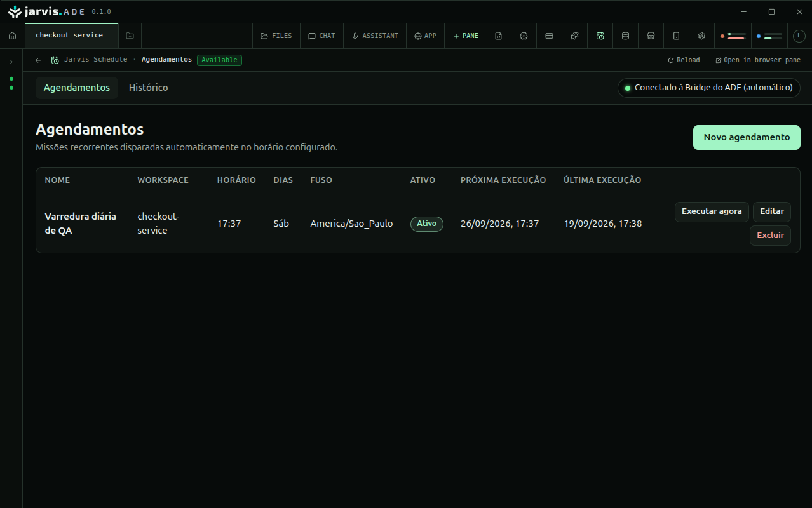Switch to the Histórico tab
Image resolution: width=812 pixels, height=508 pixels.
point(148,88)
